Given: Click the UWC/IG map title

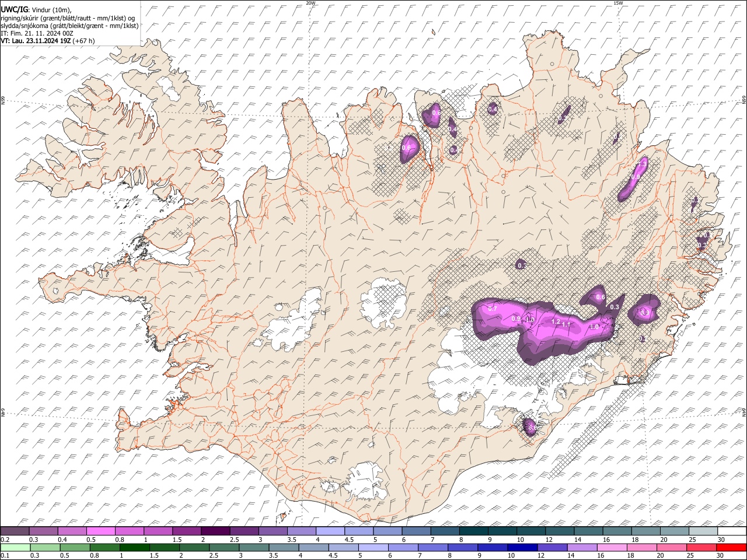Looking at the screenshot, I should click(15, 9).
